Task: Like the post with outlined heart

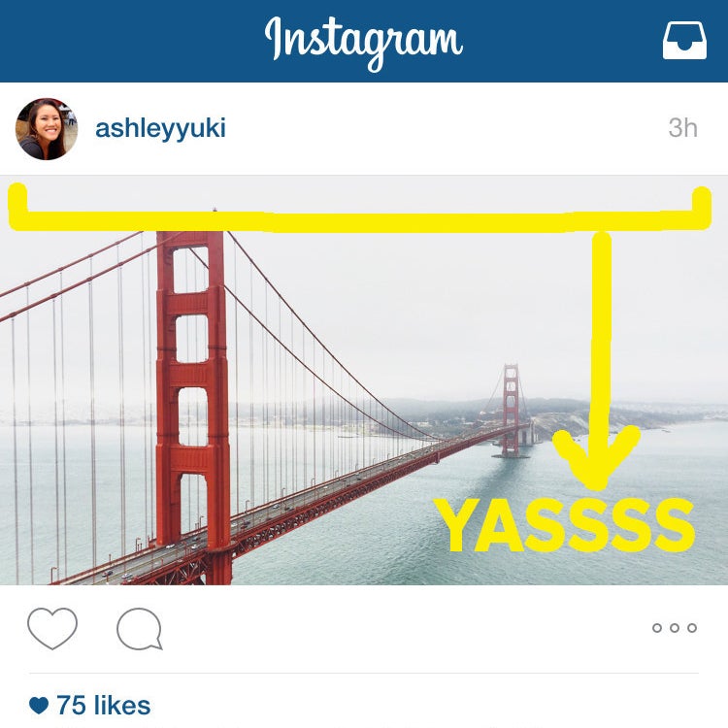Action: 52,628
